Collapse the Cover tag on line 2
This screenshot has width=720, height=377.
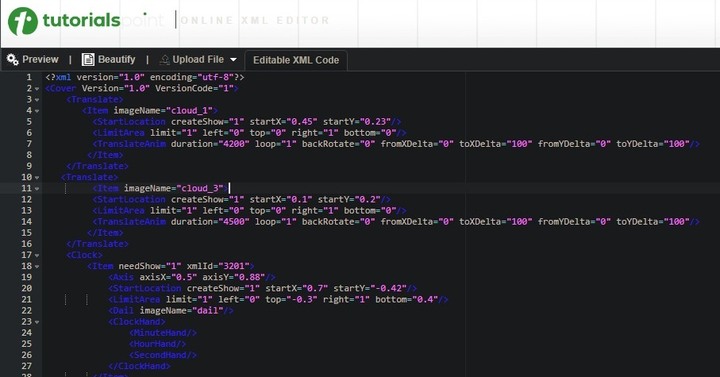tap(37, 89)
